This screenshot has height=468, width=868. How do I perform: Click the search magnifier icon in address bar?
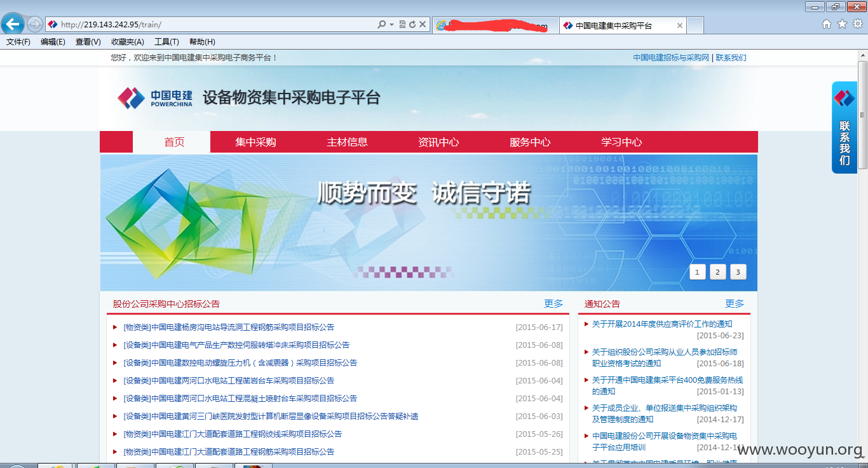(381, 24)
